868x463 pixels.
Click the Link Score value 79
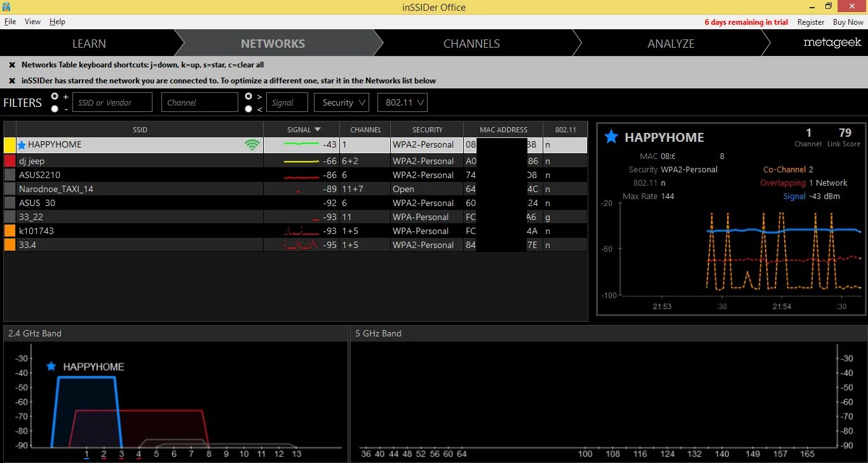[844, 133]
